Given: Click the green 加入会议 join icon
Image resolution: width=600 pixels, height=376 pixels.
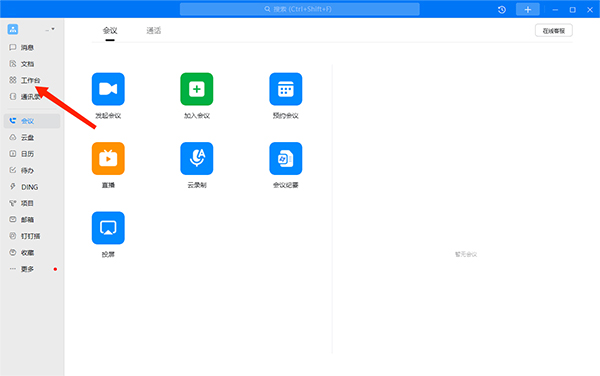Looking at the screenshot, I should (x=197, y=89).
